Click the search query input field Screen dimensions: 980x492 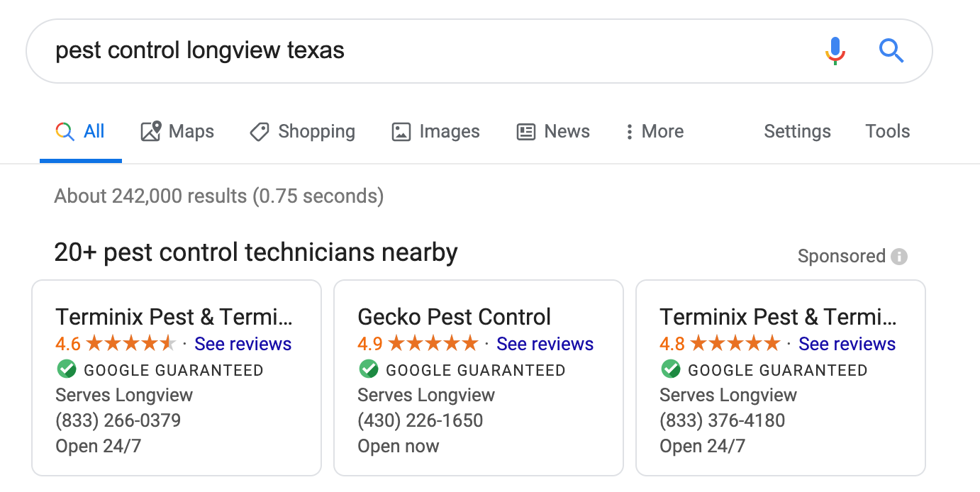click(x=425, y=51)
